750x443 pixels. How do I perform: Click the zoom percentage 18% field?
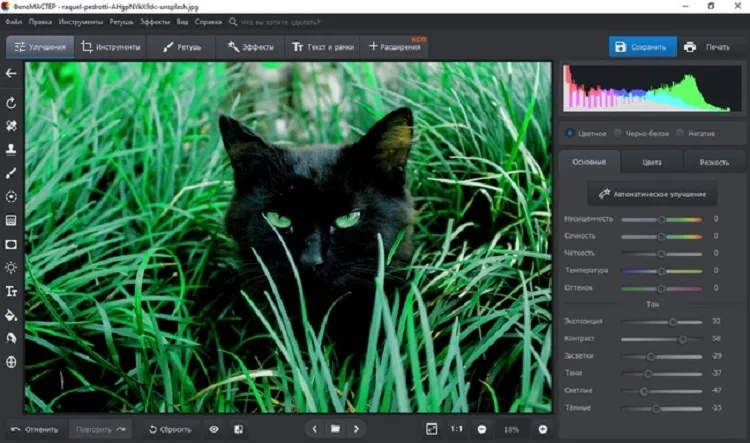pyautogui.click(x=511, y=430)
